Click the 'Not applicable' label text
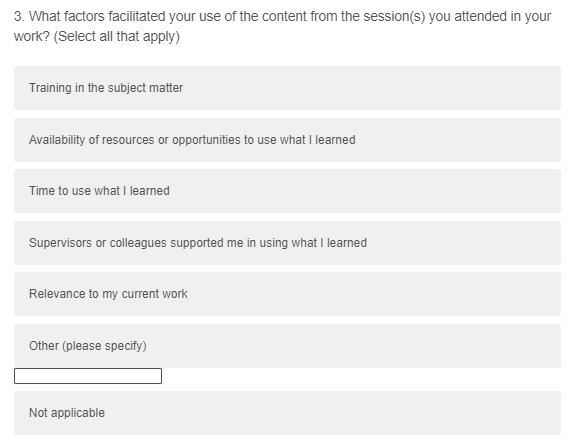586x448 pixels. [x=67, y=413]
